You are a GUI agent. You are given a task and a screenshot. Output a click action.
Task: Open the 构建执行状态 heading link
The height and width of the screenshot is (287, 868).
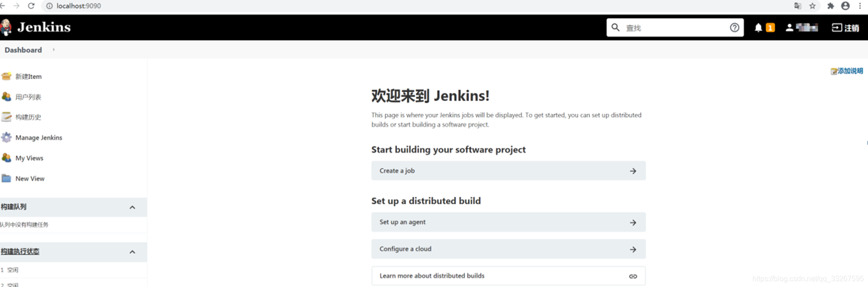coord(20,251)
